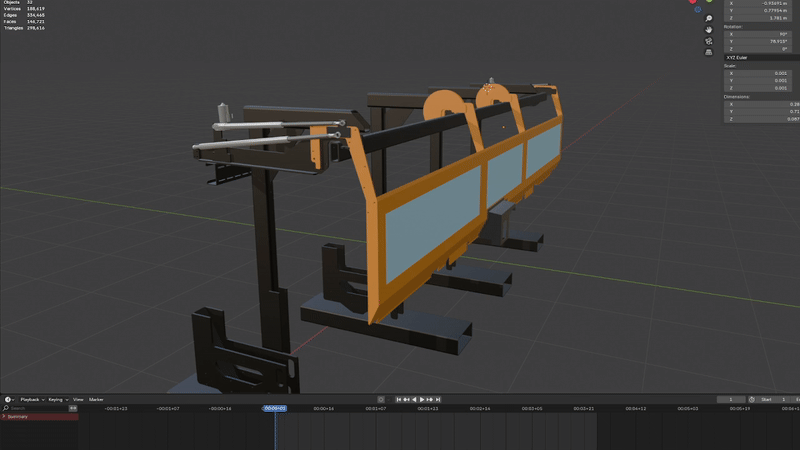
Task: Click the blue Z axis gizmo circle
Action: pyautogui.click(x=698, y=9)
